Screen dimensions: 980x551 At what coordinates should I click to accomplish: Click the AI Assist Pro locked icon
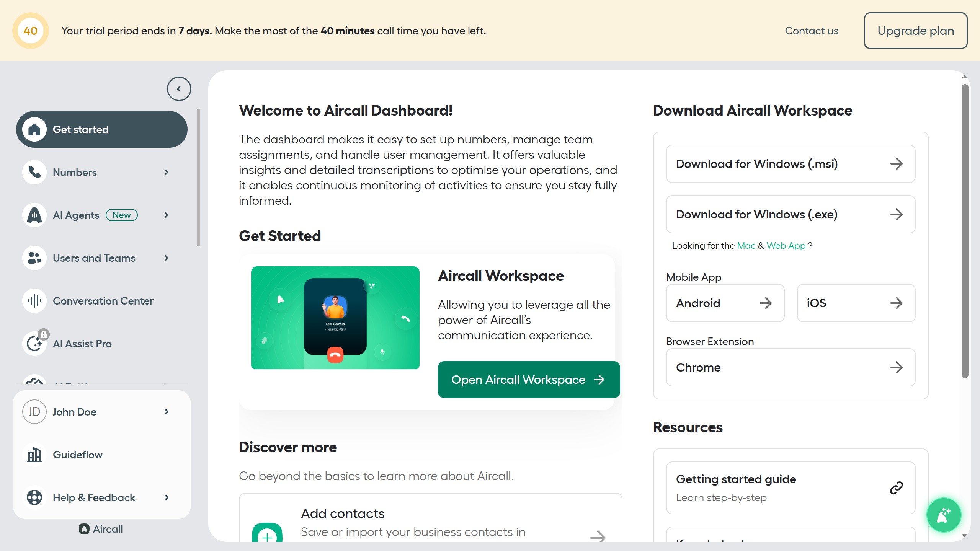tap(35, 343)
